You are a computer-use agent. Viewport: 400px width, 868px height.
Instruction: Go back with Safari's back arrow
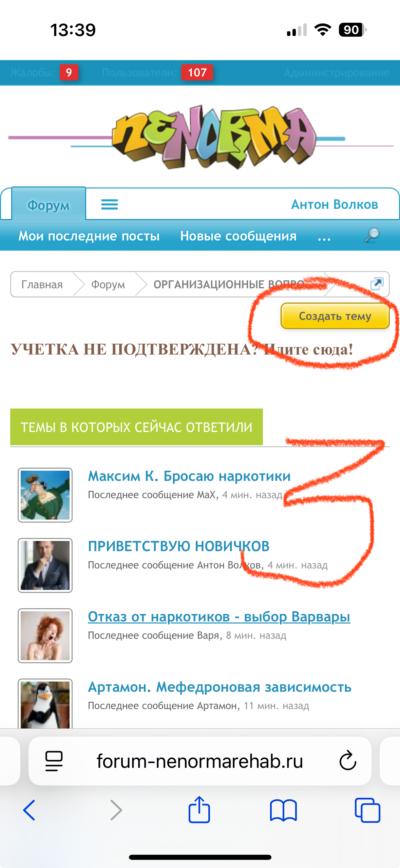[29, 810]
